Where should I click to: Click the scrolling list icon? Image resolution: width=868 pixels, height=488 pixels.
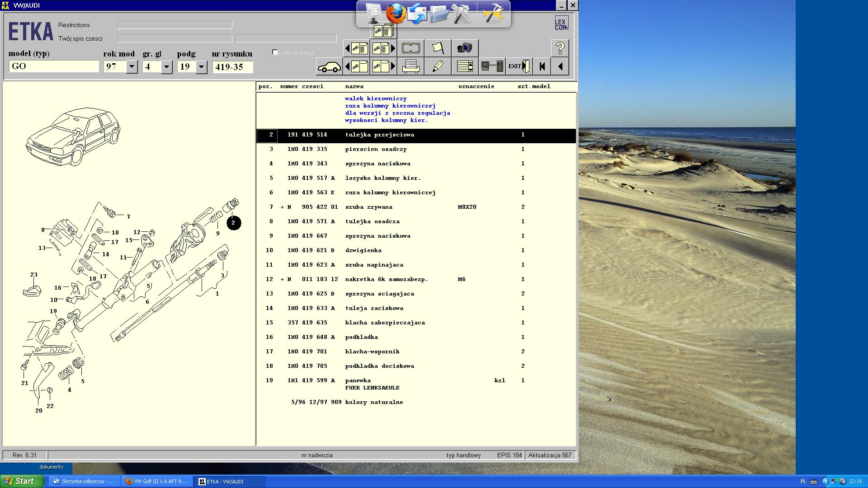pyautogui.click(x=464, y=66)
